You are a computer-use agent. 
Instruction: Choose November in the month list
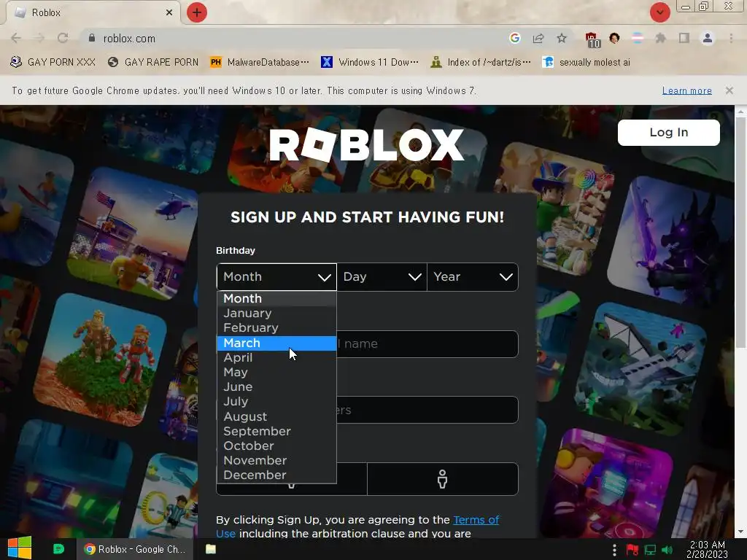pos(276,461)
